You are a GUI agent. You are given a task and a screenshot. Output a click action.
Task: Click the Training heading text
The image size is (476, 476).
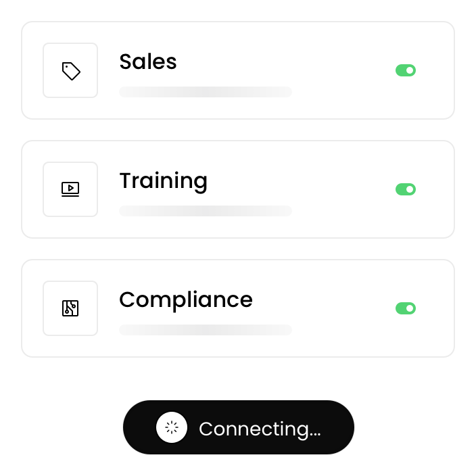point(163,181)
